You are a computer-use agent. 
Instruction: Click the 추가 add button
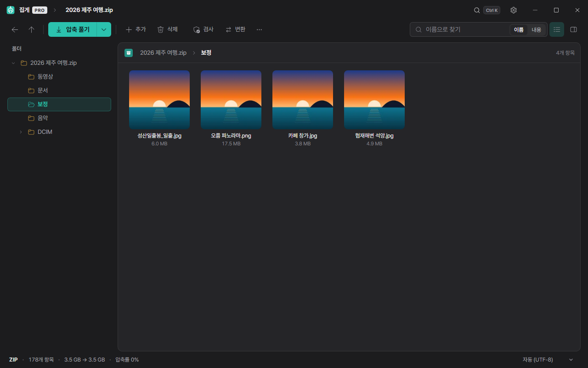[x=136, y=29]
